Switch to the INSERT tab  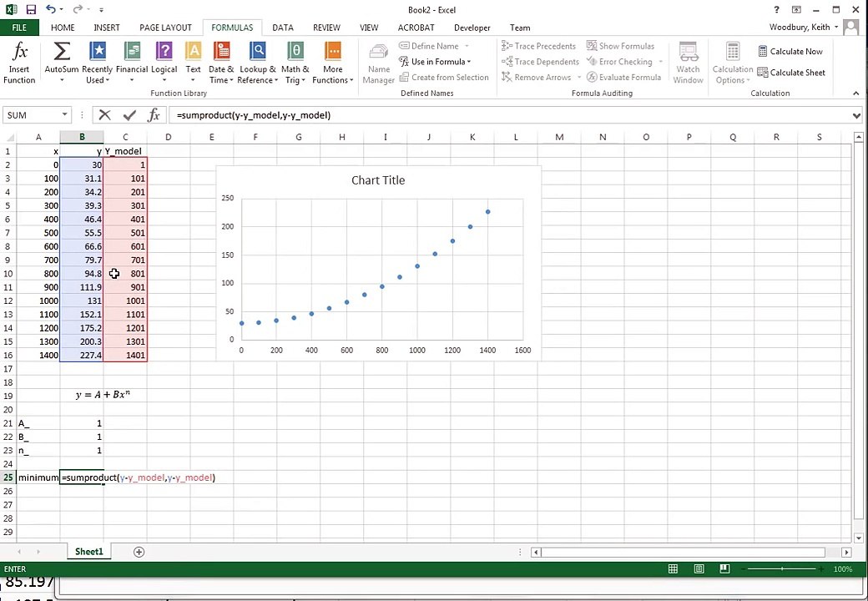pos(107,27)
